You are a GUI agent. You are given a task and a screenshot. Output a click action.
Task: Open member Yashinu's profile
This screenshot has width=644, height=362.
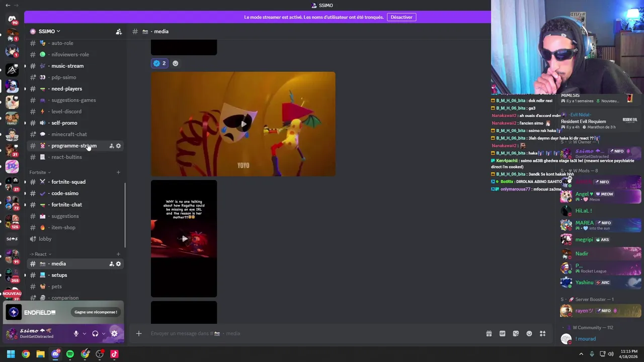pos(600,283)
